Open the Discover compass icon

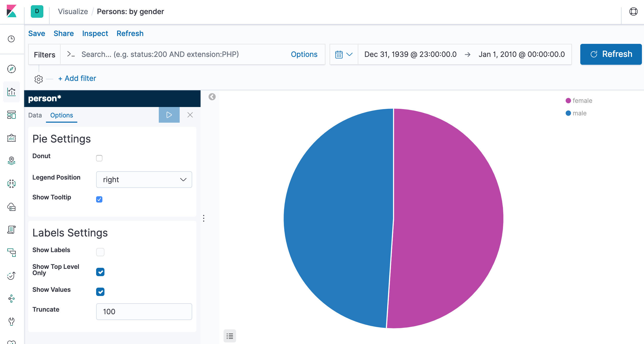pyautogui.click(x=11, y=69)
